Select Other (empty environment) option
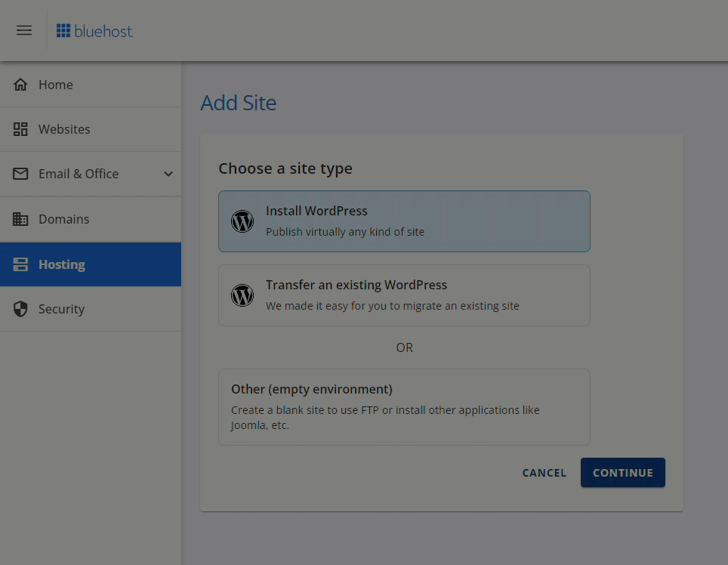The image size is (728, 565). click(x=404, y=407)
